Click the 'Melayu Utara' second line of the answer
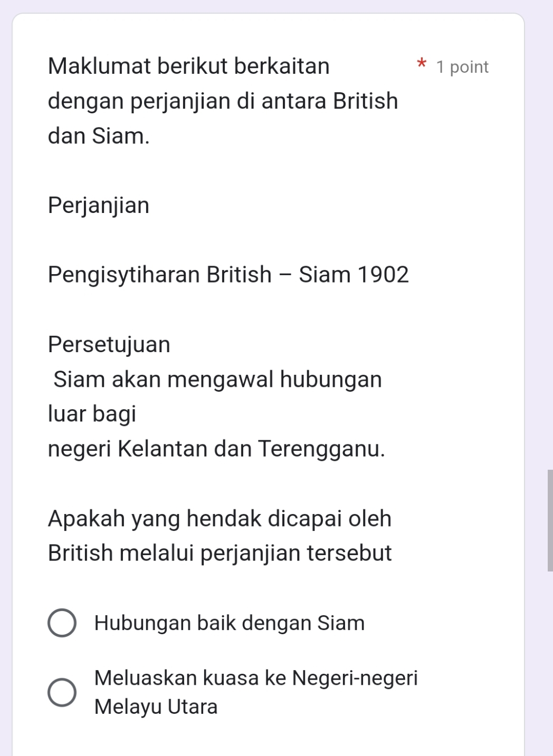This screenshot has height=756, width=553. [x=156, y=706]
